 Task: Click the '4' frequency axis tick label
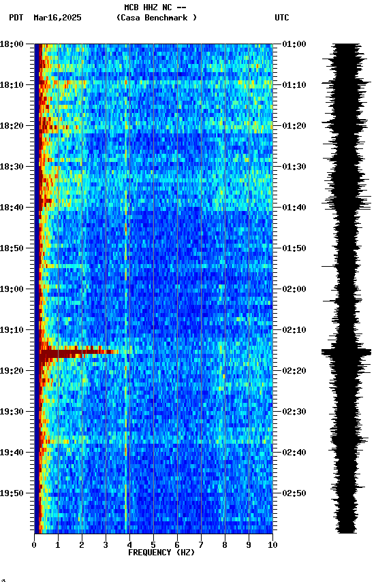(x=129, y=545)
